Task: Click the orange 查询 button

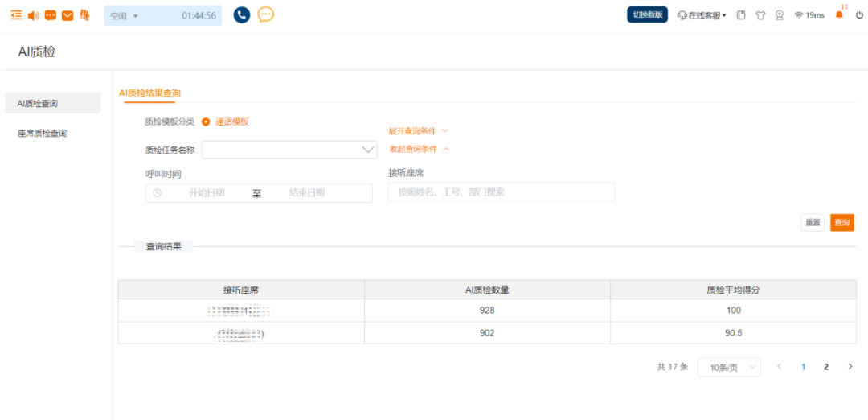Action: coord(842,223)
